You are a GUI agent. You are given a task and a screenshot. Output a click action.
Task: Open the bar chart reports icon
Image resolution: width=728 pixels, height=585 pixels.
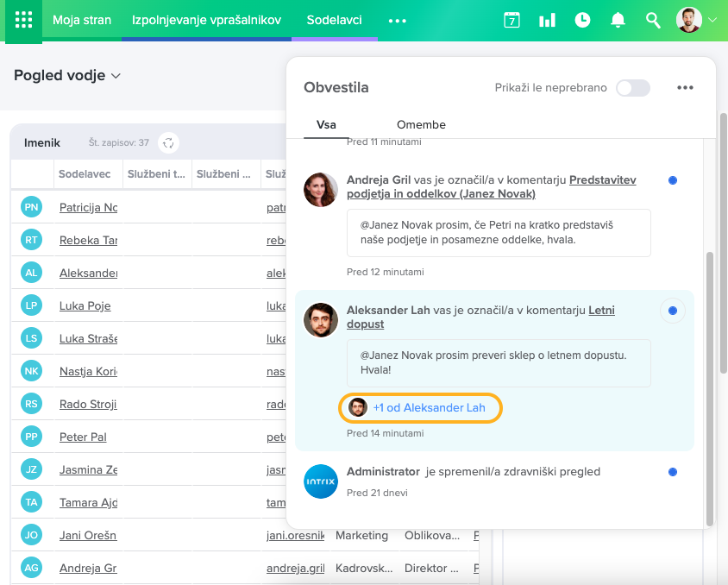click(x=547, y=20)
